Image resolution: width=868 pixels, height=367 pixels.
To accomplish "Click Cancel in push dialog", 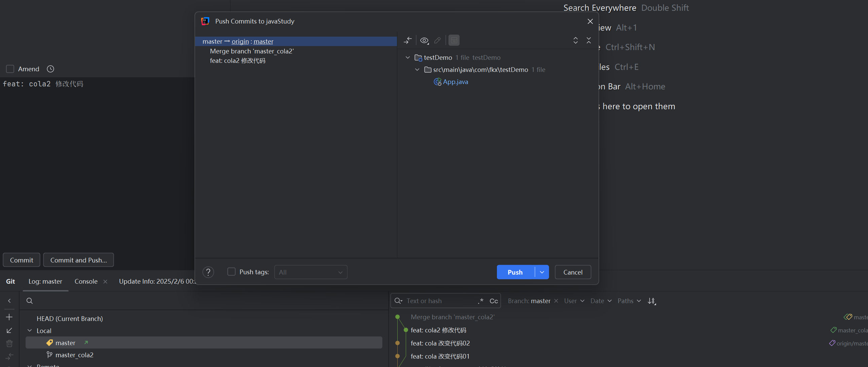I will 573,272.
